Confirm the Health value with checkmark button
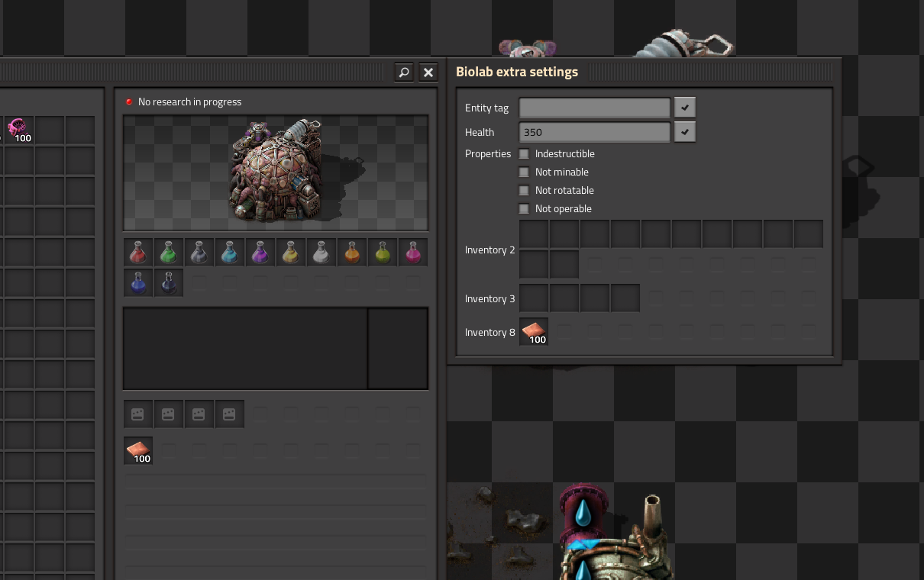 click(685, 132)
